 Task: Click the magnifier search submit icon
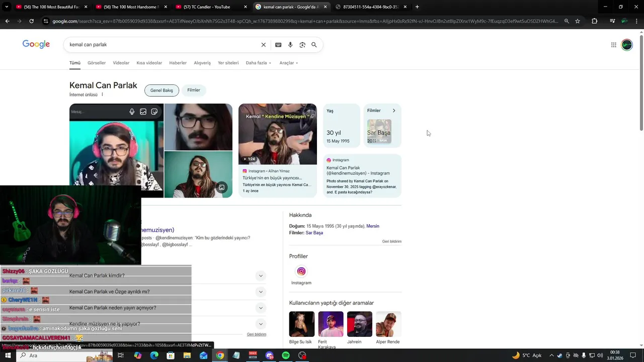314,45
